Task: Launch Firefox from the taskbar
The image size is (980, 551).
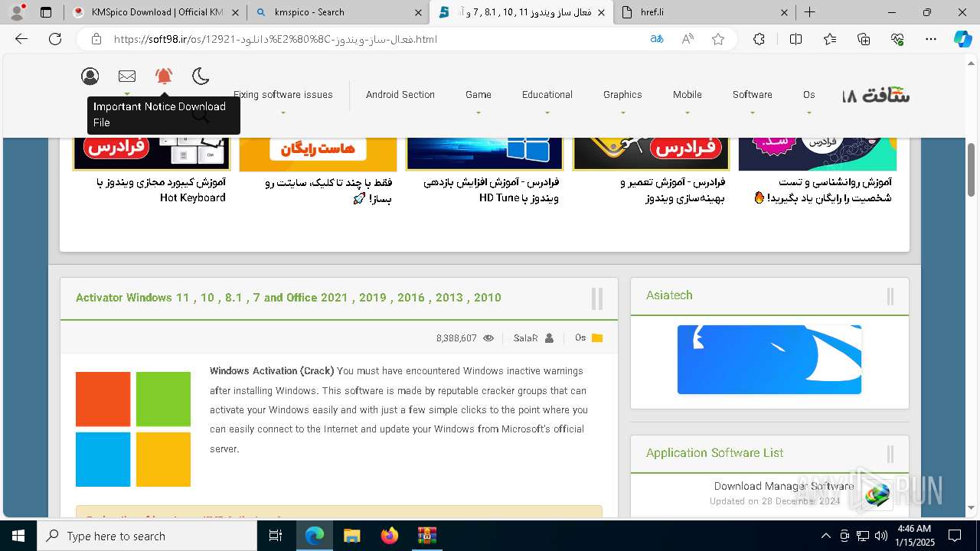Action: coord(389,536)
